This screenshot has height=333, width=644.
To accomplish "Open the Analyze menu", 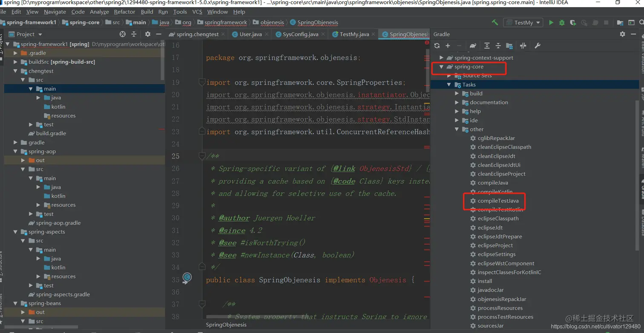I will (99, 12).
